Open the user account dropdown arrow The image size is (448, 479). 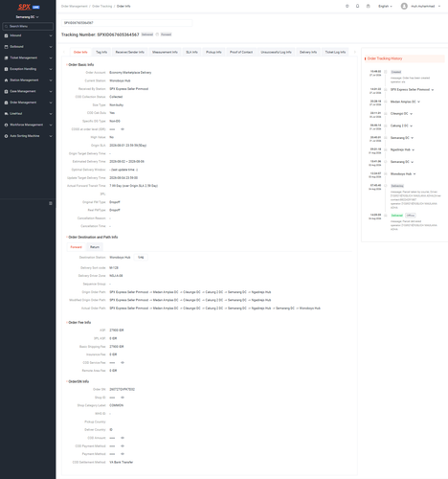[x=439, y=6]
